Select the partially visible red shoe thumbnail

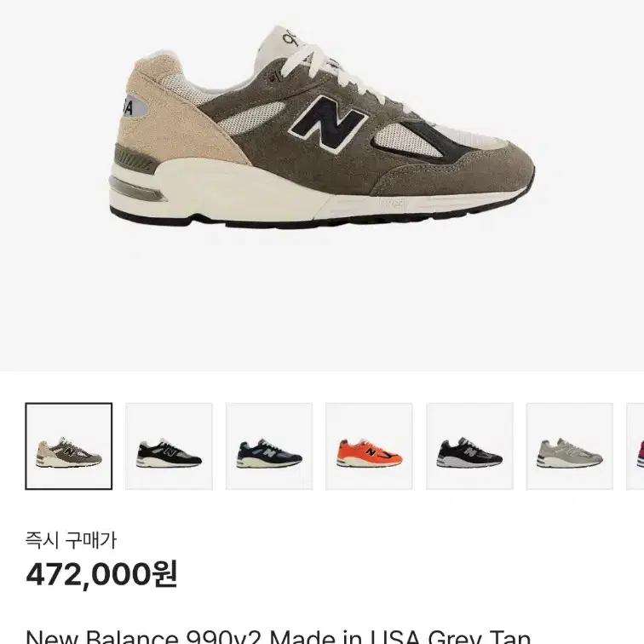635,446
